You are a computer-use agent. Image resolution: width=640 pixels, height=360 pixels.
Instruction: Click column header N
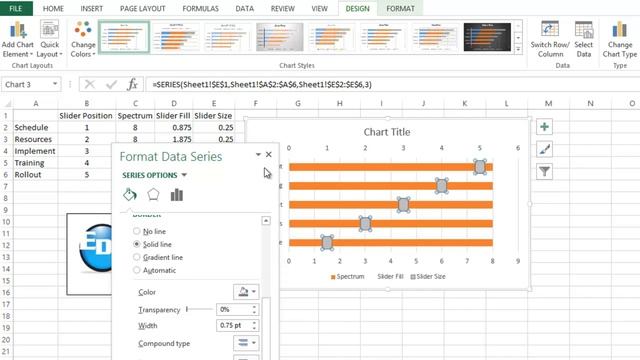click(590, 104)
